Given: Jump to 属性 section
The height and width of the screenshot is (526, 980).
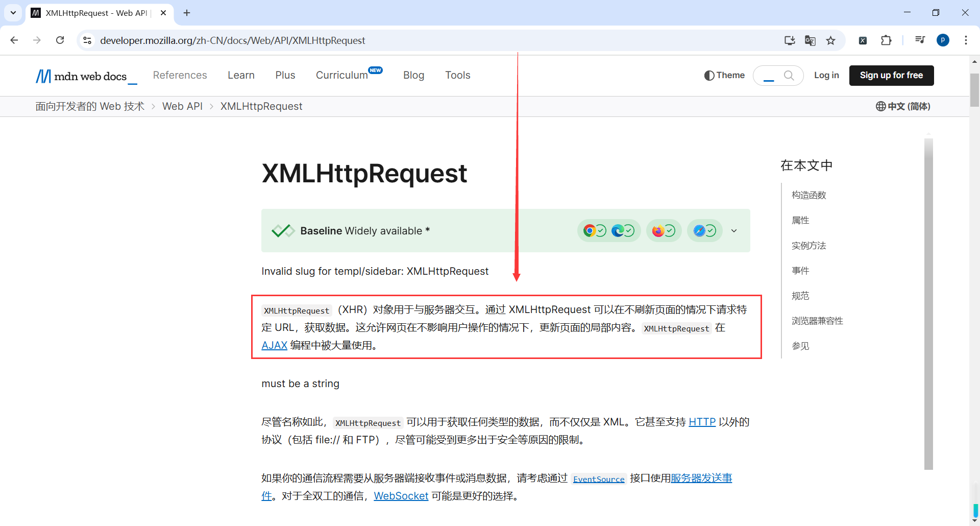Looking at the screenshot, I should tap(800, 221).
